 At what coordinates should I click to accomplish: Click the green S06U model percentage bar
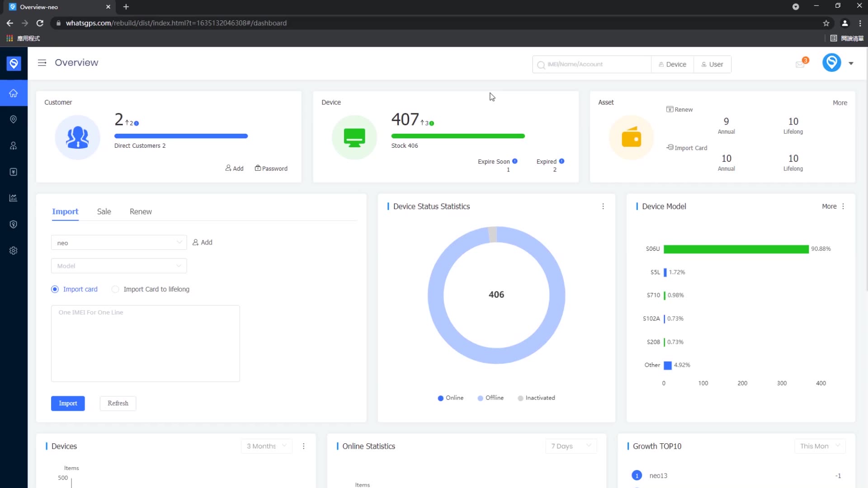(x=737, y=249)
